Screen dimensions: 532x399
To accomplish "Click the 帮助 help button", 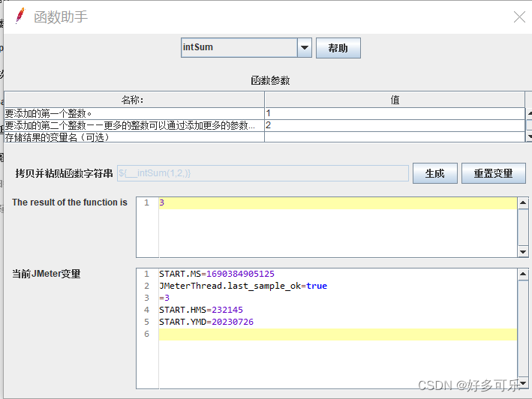I will (x=338, y=48).
